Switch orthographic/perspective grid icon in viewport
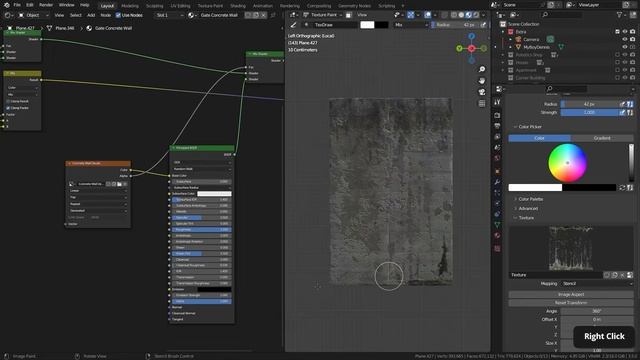This screenshot has height=360, width=640. pos(482,104)
